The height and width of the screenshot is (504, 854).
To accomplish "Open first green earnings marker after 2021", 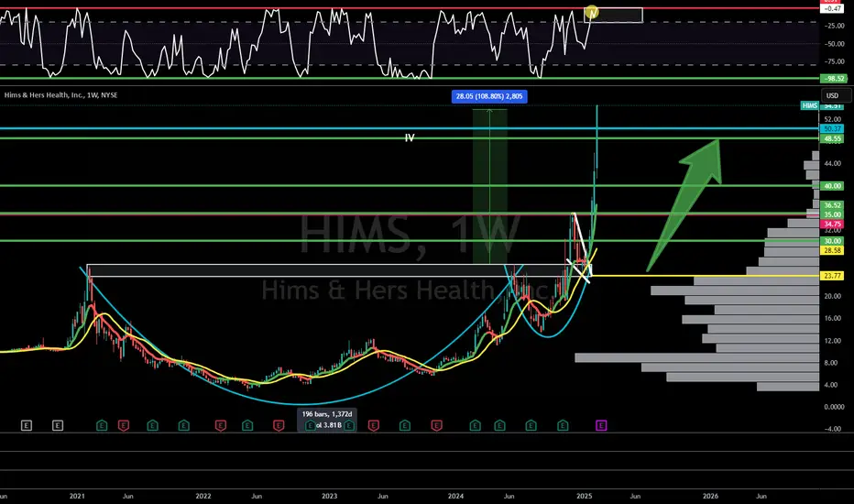I will click(102, 425).
